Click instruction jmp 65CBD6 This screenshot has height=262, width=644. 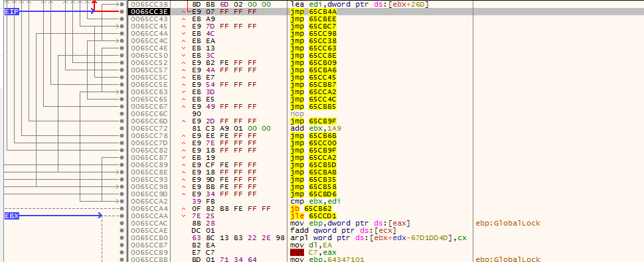[313, 194]
